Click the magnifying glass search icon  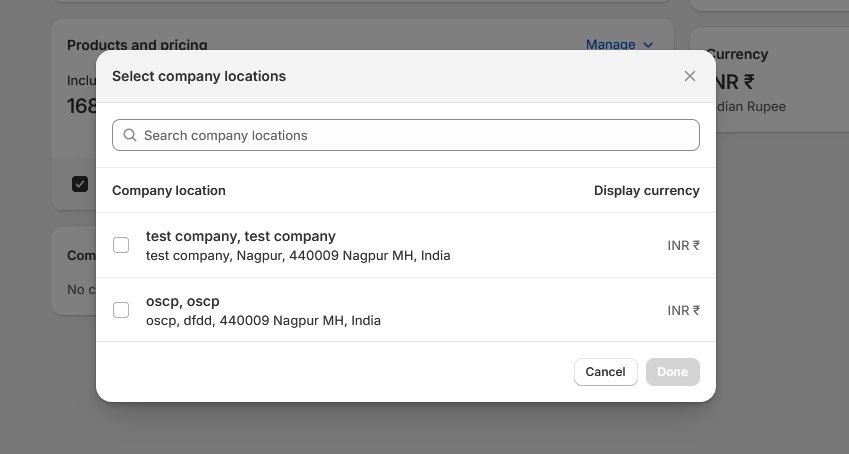coord(130,135)
